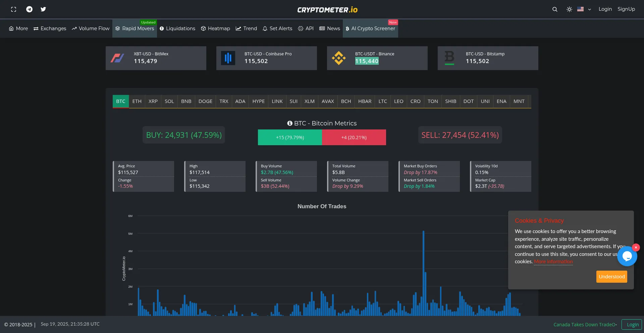Open the News page
The height and width of the screenshot is (333, 644).
(330, 29)
